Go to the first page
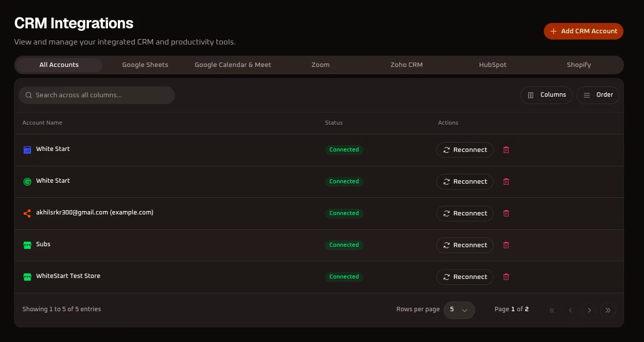The image size is (644, 342). [552, 310]
